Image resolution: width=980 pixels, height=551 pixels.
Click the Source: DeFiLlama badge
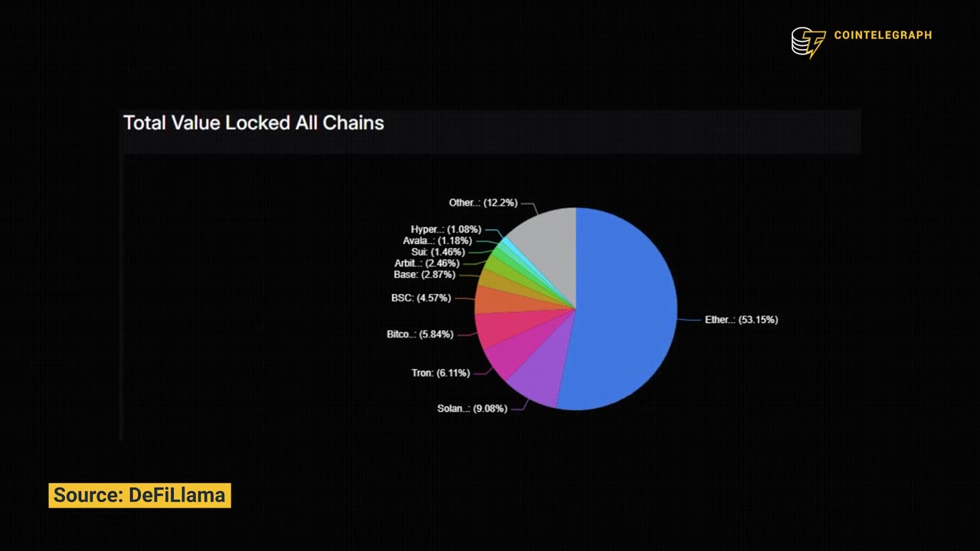coord(139,495)
